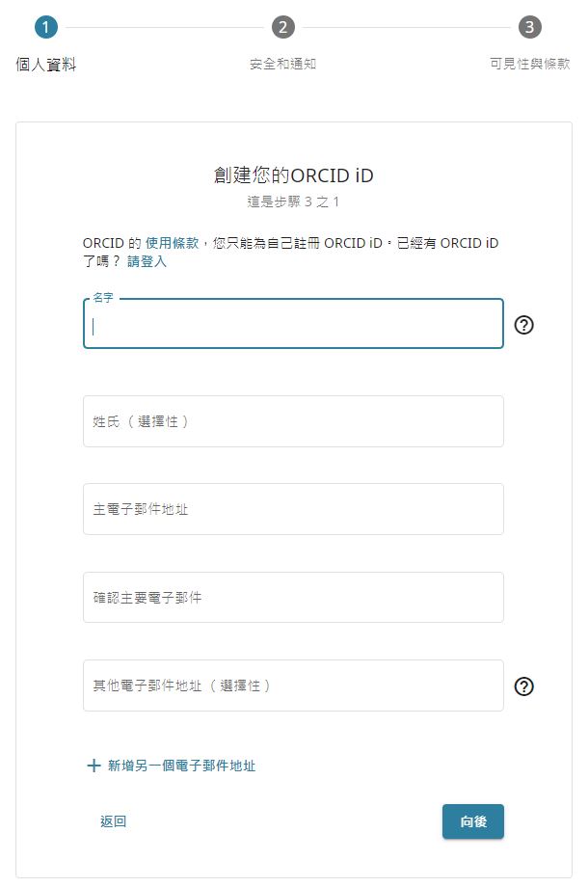
Task: Click the step 3 circle icon
Action: click(x=529, y=27)
